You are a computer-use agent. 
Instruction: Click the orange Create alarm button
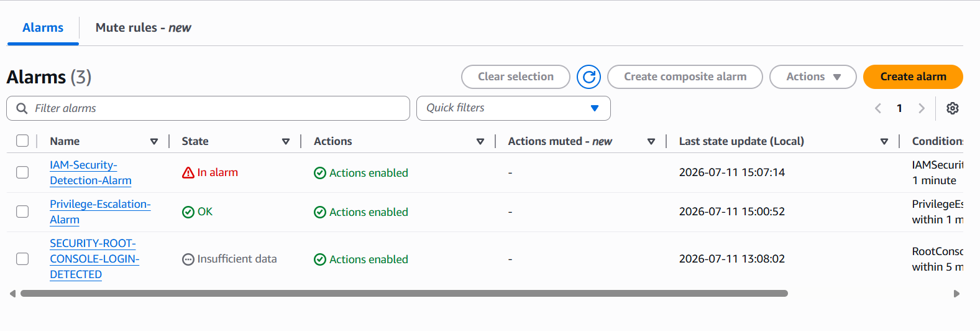(913, 77)
